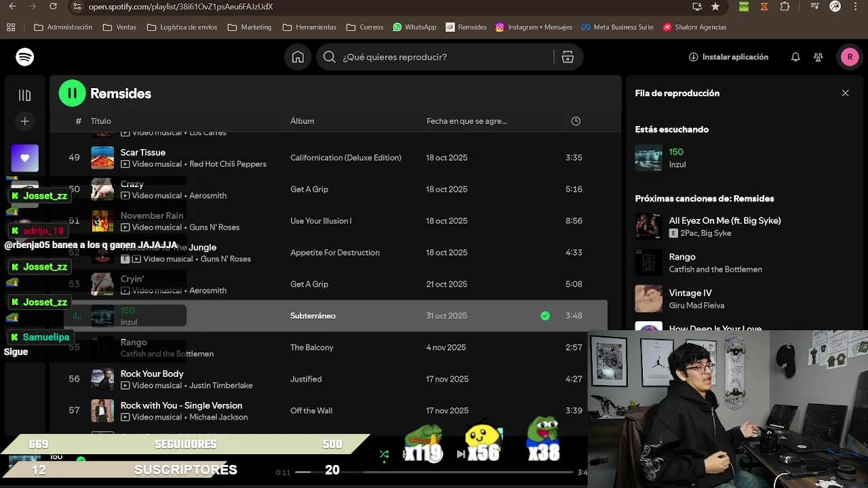The height and width of the screenshot is (488, 868).
Task: Expand Logística de envíos bookmark folder
Action: coord(182,27)
